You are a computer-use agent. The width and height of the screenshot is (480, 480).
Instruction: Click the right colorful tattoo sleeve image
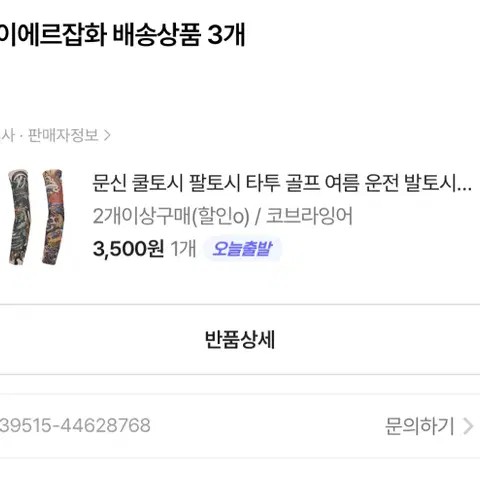coord(53,217)
